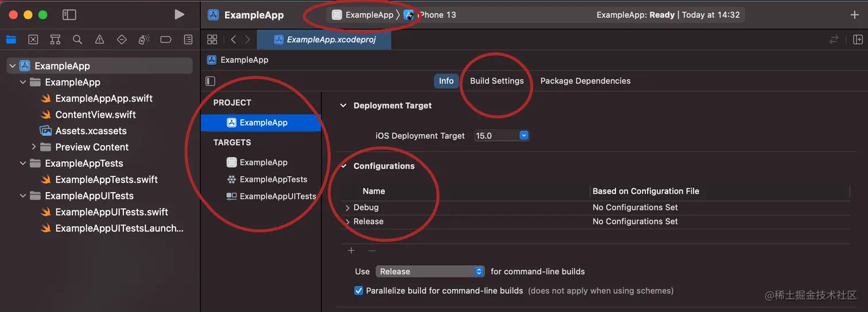Open the command-line builds Release dropdown
Image resolution: width=868 pixels, height=312 pixels.
pyautogui.click(x=431, y=271)
